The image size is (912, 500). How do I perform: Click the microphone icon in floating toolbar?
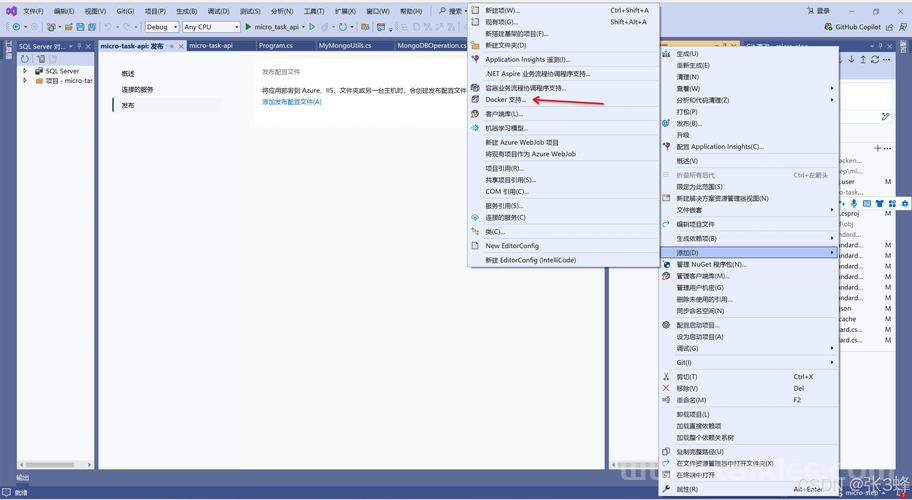(853, 203)
